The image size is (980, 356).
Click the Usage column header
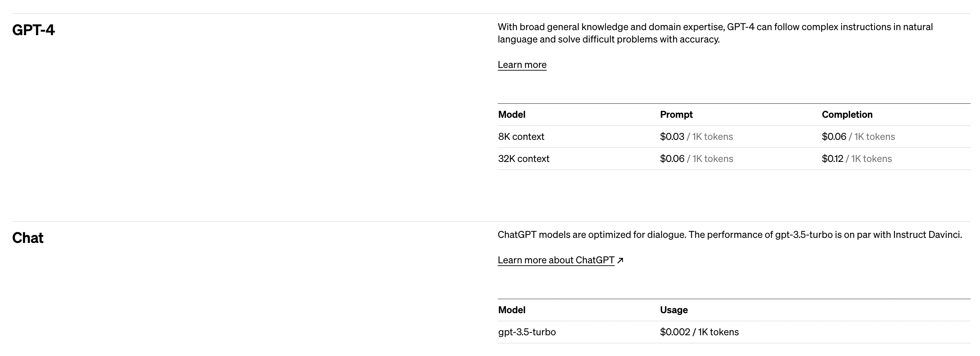tap(674, 310)
